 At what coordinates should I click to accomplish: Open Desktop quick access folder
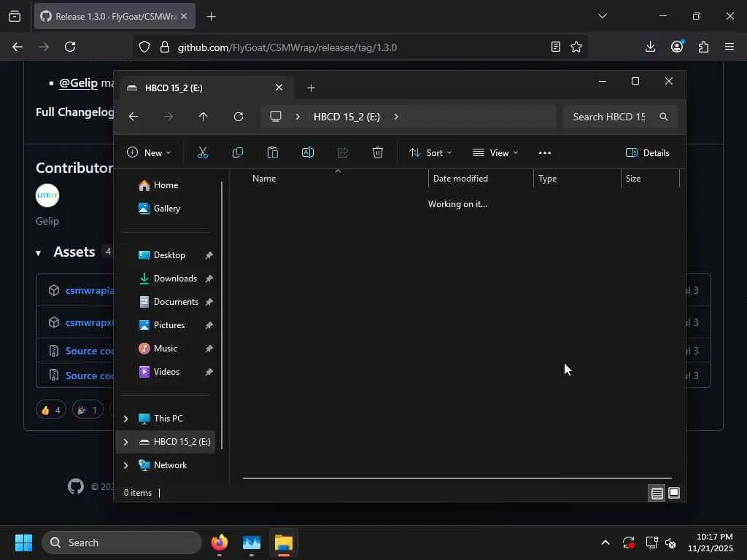tap(169, 255)
